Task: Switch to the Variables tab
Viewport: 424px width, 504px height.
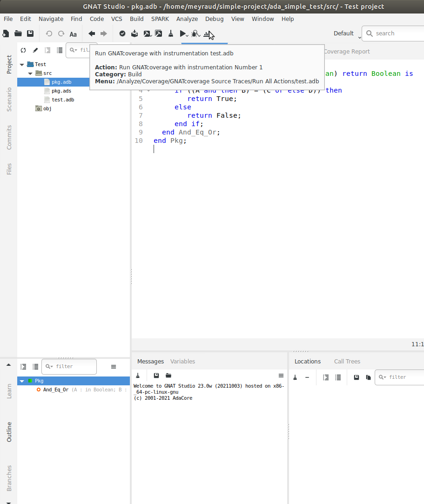Action: point(182,361)
